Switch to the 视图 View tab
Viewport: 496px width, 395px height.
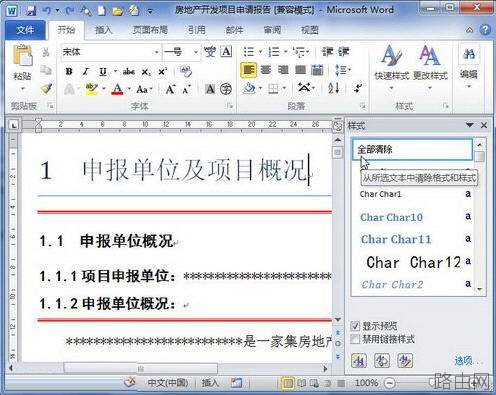[310, 30]
